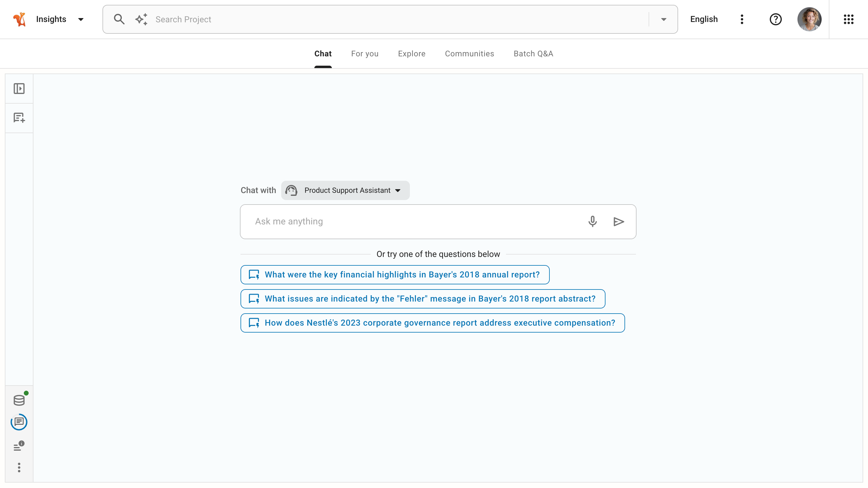
Task: Open the Explore tab
Action: click(411, 54)
